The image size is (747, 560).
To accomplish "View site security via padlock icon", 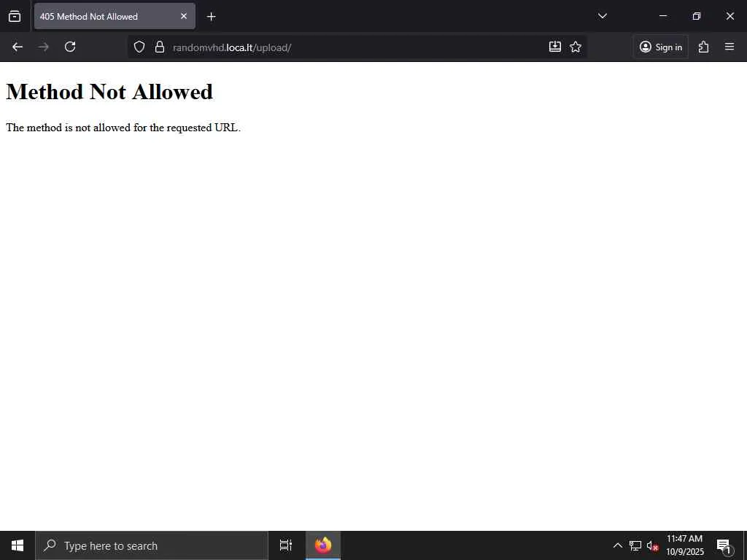I will pyautogui.click(x=160, y=47).
